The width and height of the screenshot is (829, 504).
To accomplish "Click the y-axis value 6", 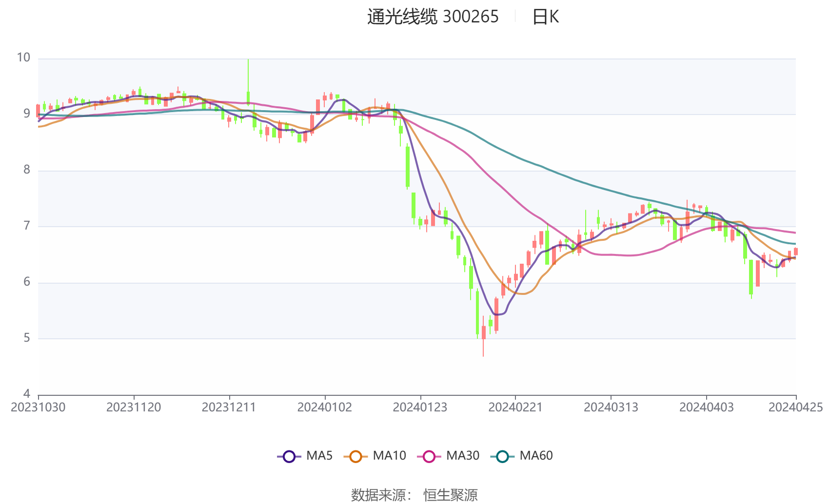I will pos(27,282).
